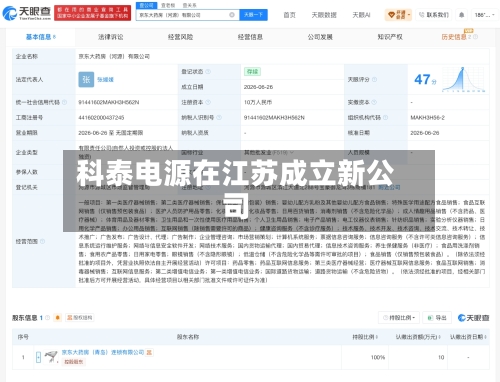500x382 pixels.
Task: Open the 天眼评分 distribution chart
Action: (x=463, y=79)
